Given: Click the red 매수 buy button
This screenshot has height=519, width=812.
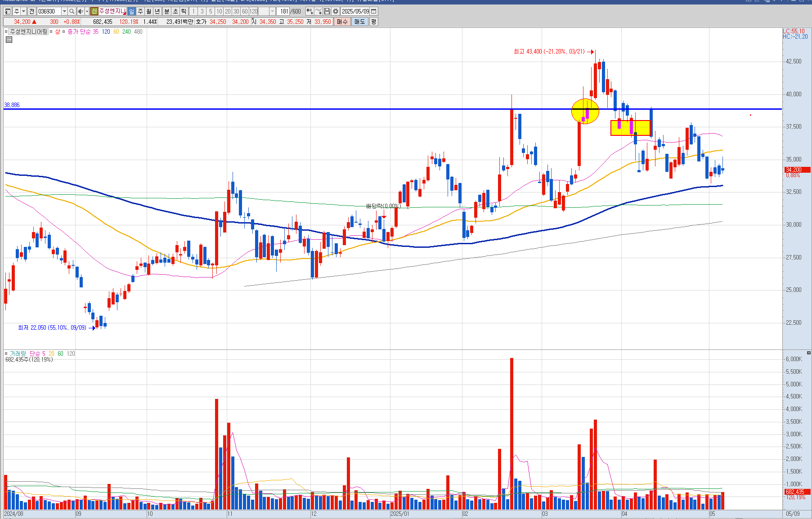Looking at the screenshot, I should coord(342,22).
